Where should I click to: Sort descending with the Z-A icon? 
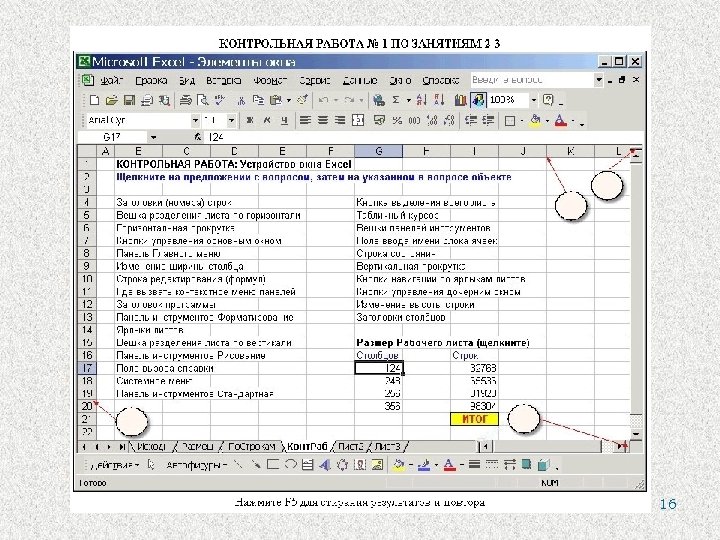[439, 100]
